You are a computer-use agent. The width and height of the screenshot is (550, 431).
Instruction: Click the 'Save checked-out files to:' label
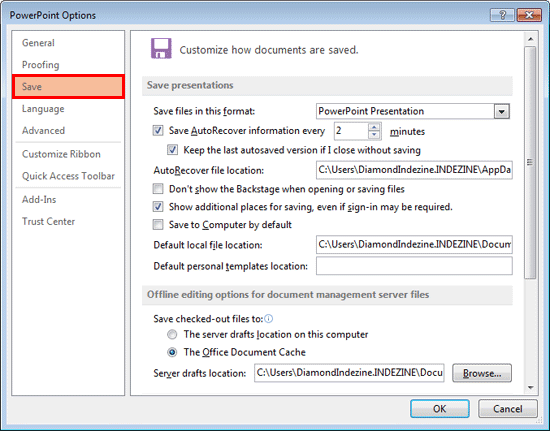coord(208,319)
